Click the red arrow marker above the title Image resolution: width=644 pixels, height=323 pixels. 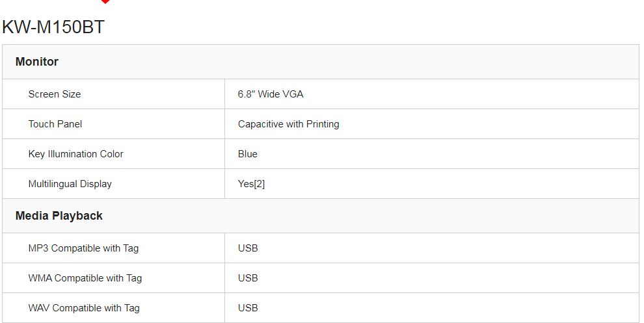(105, 2)
